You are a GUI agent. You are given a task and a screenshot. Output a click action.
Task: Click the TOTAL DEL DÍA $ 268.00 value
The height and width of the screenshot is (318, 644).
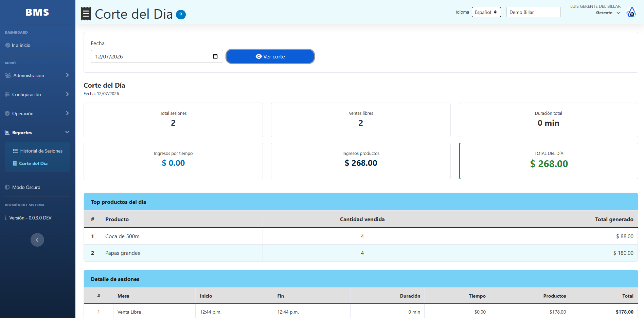[549, 164]
